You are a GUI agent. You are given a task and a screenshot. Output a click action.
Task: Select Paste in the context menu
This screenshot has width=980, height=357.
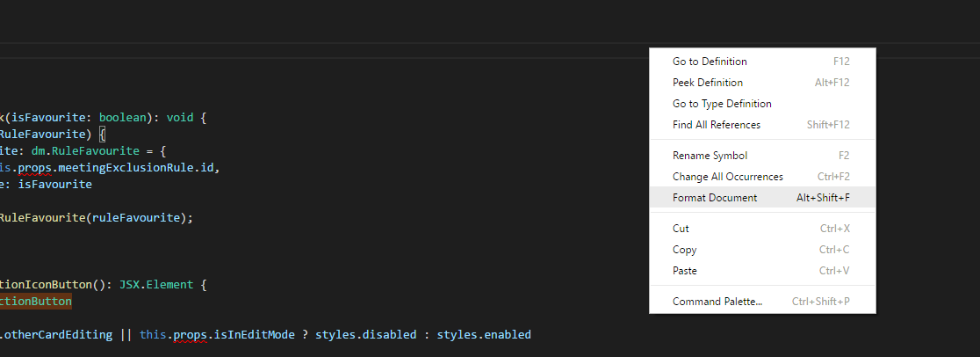point(762,271)
